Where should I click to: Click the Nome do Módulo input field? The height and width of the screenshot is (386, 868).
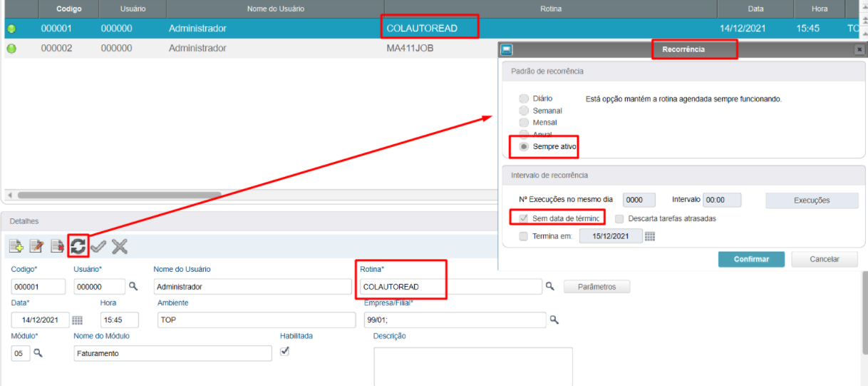point(172,353)
